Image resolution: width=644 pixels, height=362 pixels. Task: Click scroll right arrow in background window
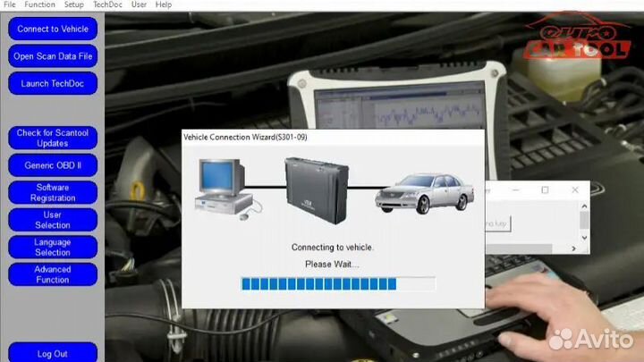[573, 248]
